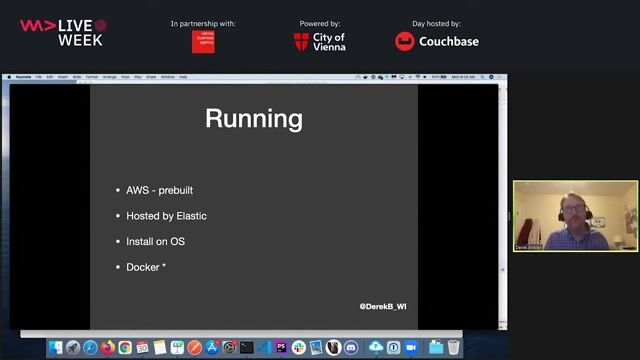
Task: Open the orange round Postman icon
Action: click(195, 347)
